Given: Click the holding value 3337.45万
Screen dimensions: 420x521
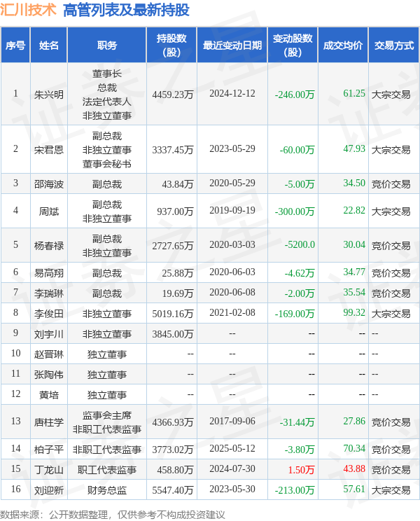Looking at the screenshot, I should 173,150.
